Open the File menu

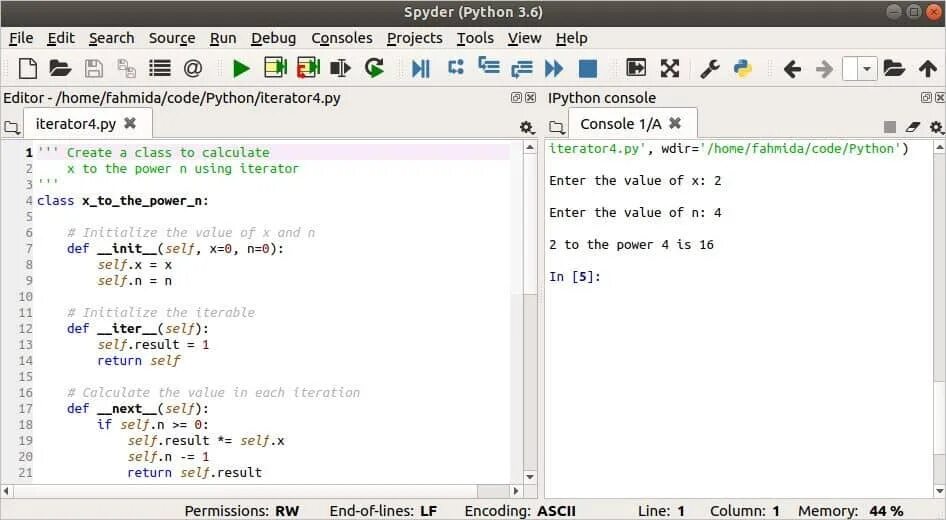tap(21, 38)
